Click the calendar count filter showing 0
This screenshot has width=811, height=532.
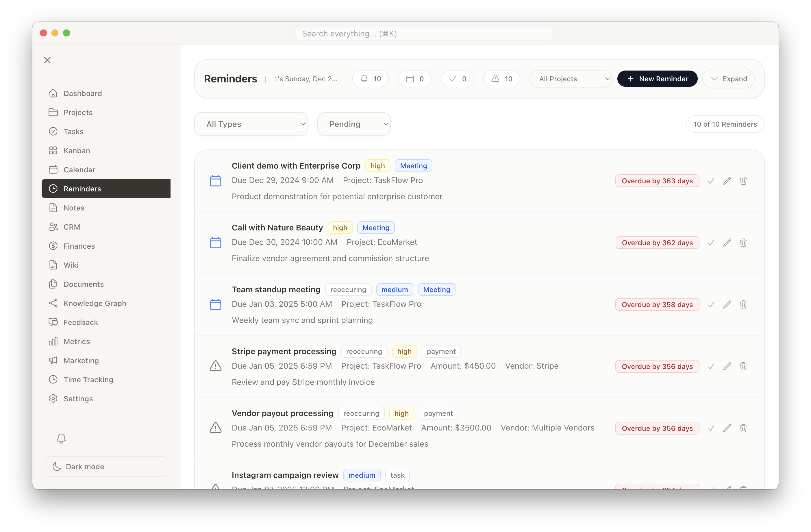(x=415, y=79)
